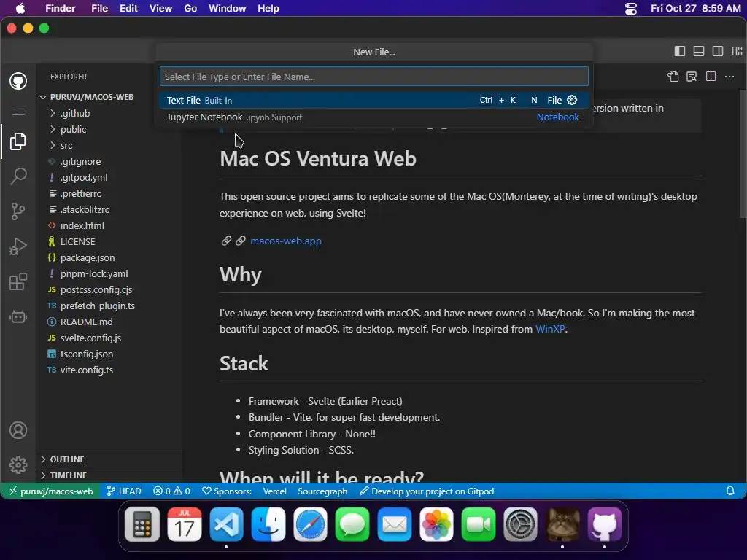
Task: Toggle the primary side bar
Action: click(x=680, y=51)
